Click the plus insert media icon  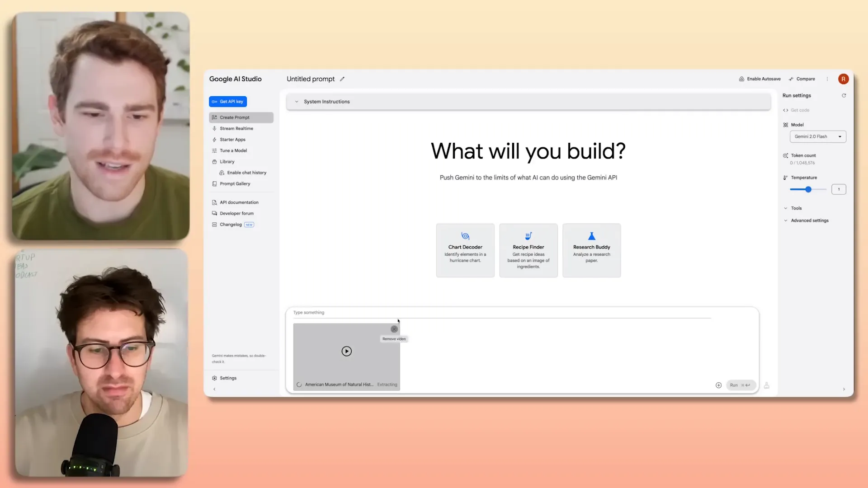[718, 385]
